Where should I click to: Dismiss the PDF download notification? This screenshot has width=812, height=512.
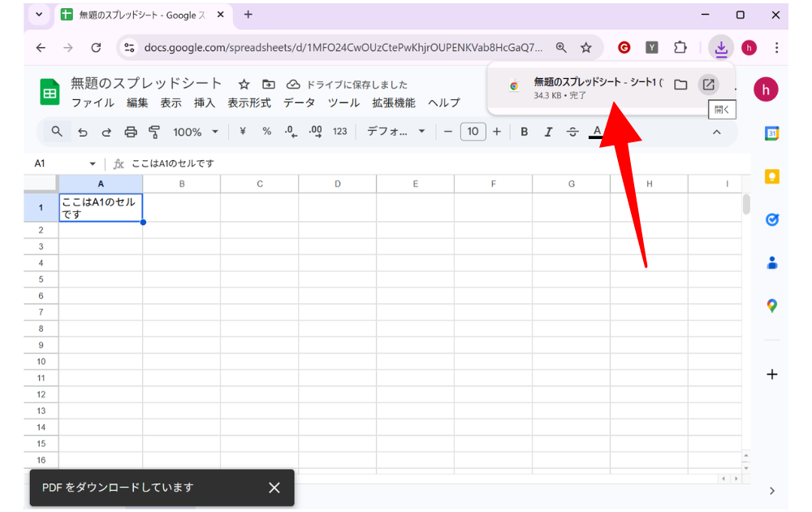click(x=274, y=488)
